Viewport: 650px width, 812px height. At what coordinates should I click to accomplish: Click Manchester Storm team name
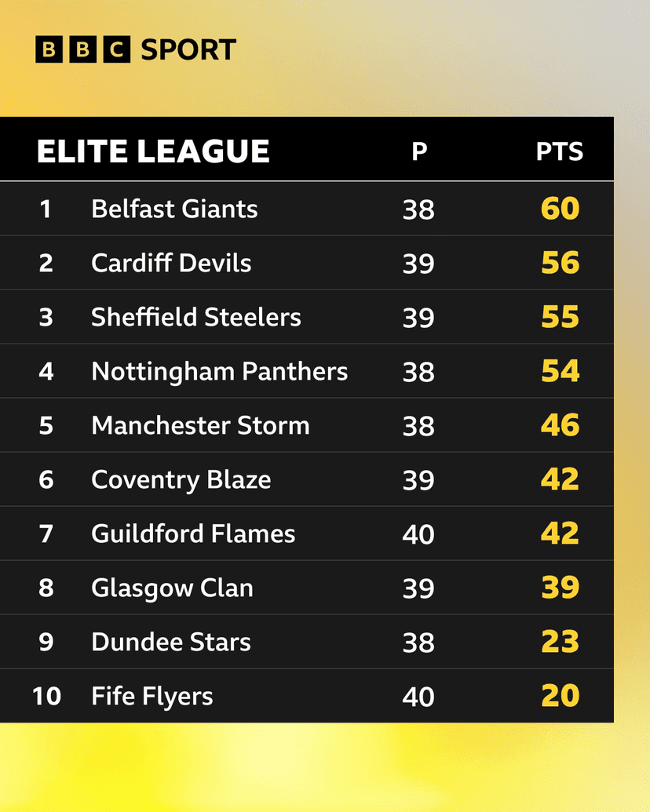tap(200, 425)
